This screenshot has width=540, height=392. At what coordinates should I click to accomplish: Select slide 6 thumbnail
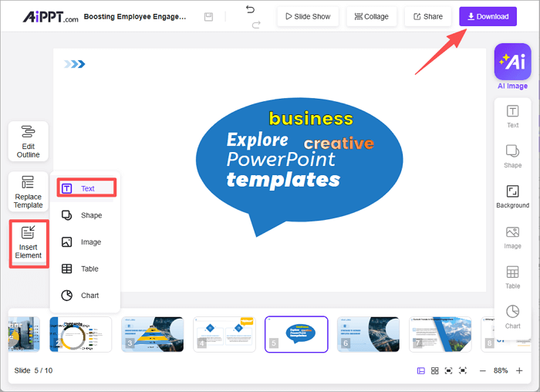pyautogui.click(x=368, y=334)
